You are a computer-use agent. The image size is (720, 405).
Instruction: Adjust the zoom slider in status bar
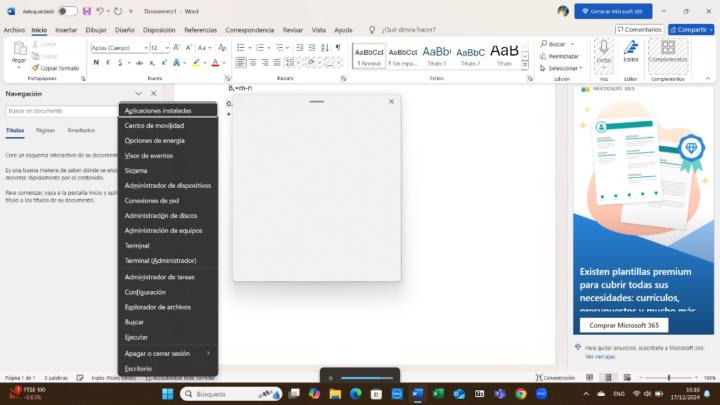pyautogui.click(x=668, y=378)
